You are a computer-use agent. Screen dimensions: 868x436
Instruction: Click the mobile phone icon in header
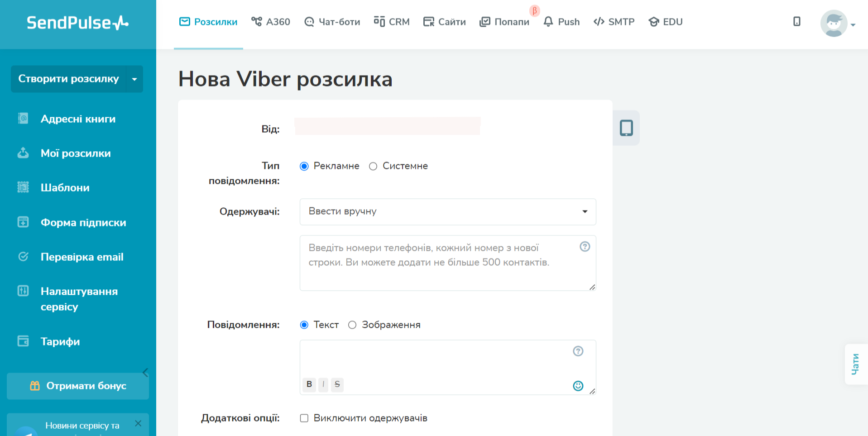797,21
